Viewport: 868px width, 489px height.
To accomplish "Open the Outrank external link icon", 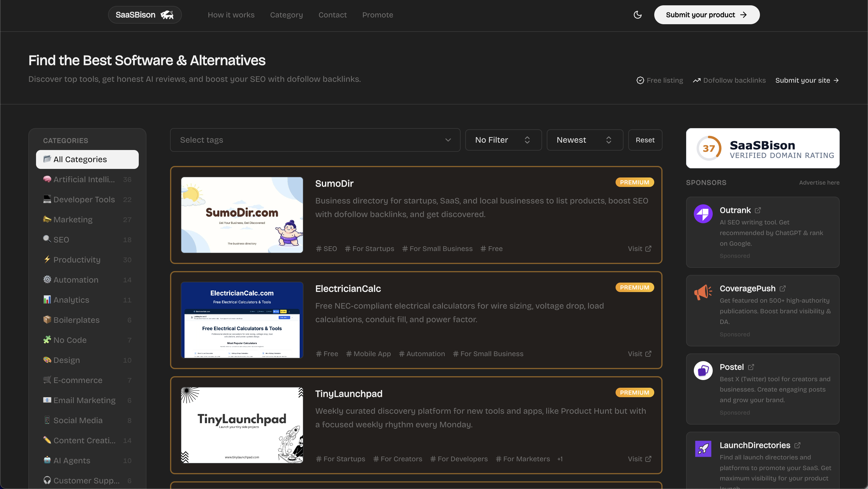I will [x=758, y=210].
